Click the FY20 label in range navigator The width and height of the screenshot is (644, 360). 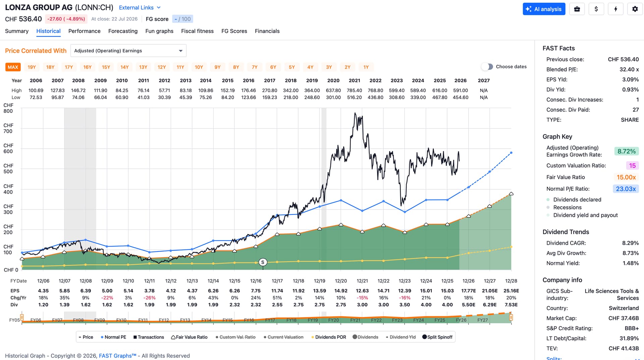(333, 320)
